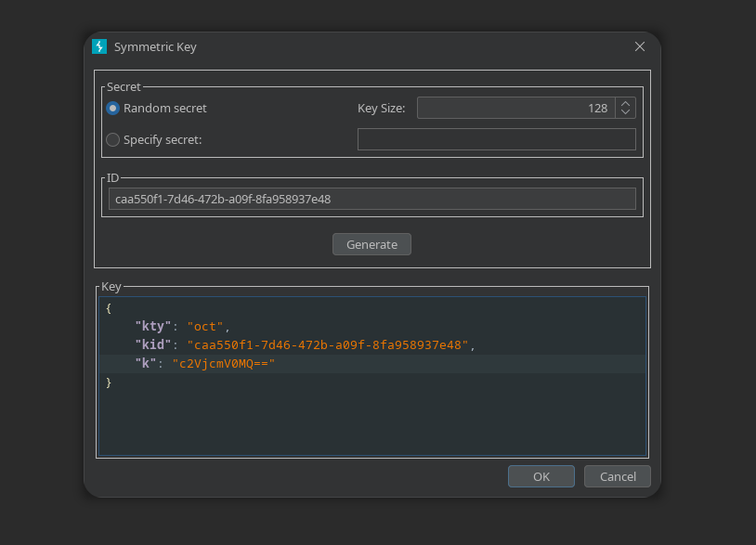Close the Symmetric Key dialog with X
The height and width of the screenshot is (545, 756).
[640, 46]
